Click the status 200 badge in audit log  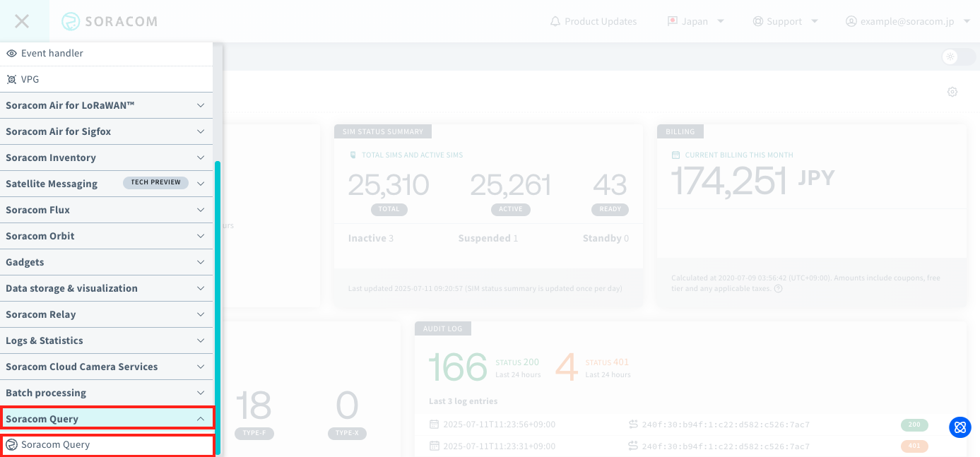pyautogui.click(x=914, y=425)
